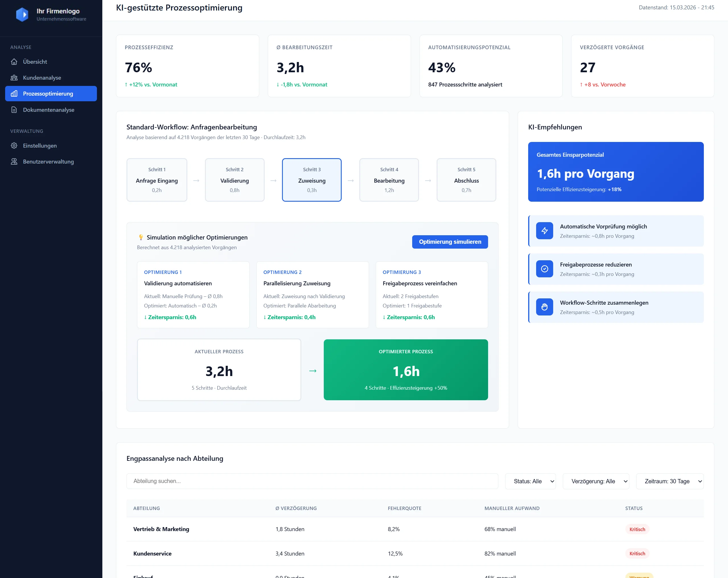
Task: Click the company logo in the sidebar
Action: (22, 14)
